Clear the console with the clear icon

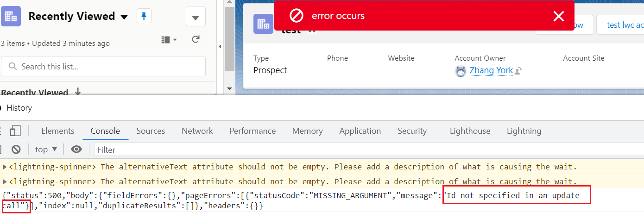(16, 149)
